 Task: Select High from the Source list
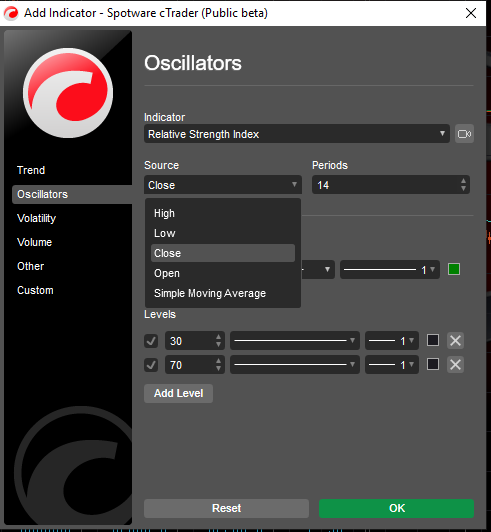coord(164,213)
